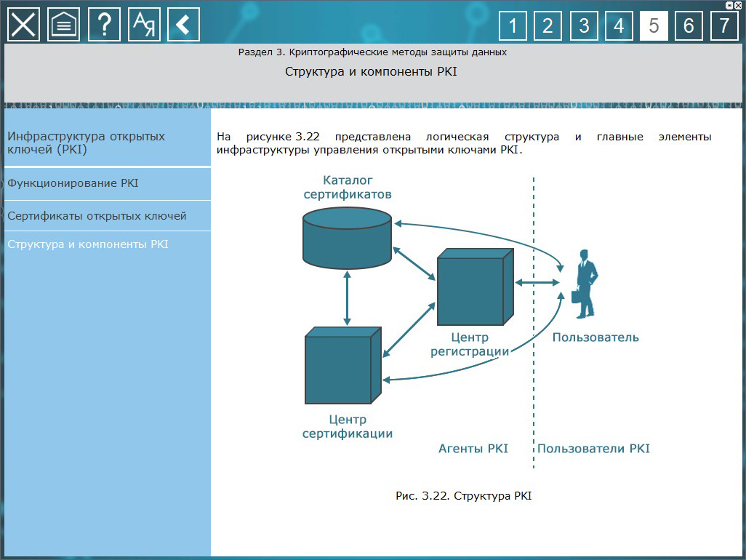Close the course with the X icon
Screen dimensions: 746x560
pos(24,25)
